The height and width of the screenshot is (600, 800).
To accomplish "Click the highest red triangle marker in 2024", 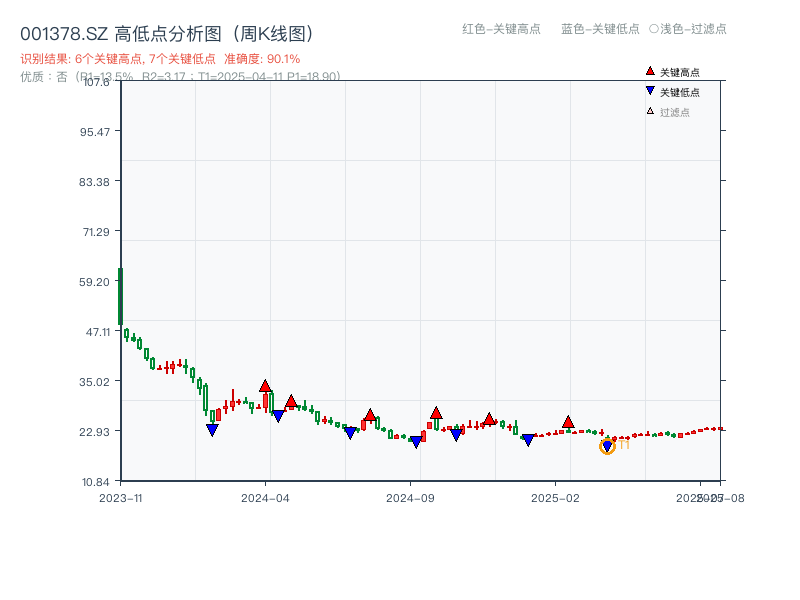I will pos(265,386).
